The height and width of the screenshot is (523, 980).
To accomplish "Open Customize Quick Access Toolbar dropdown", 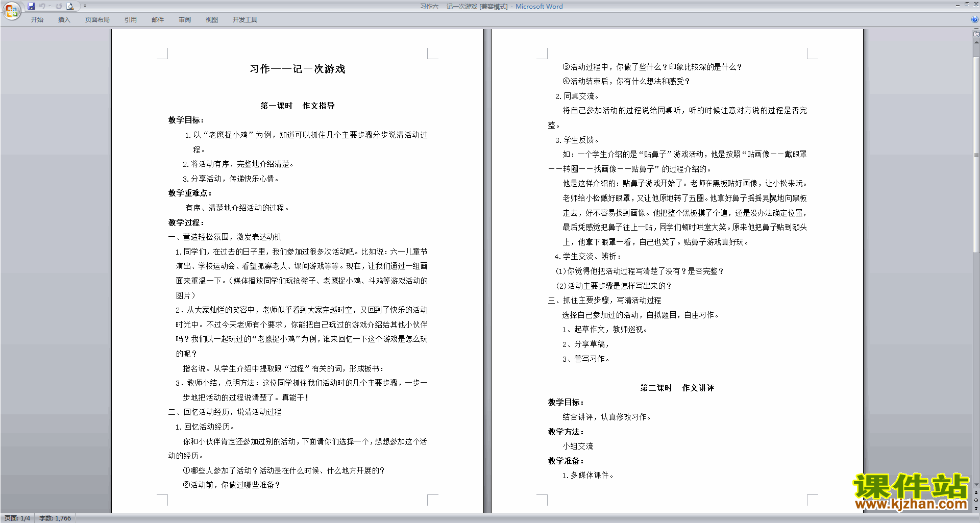I will tap(85, 6).
